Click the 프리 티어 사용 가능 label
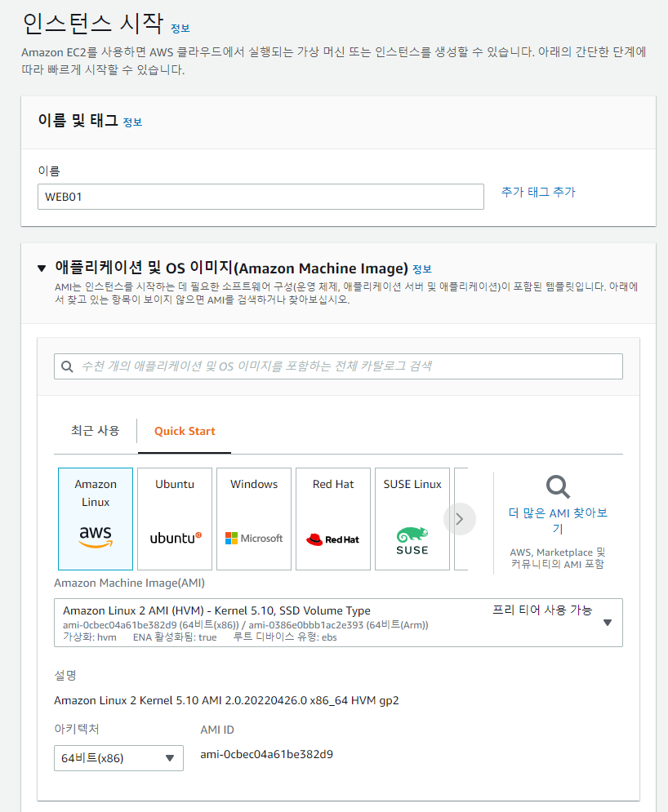668x812 pixels. 542,610
